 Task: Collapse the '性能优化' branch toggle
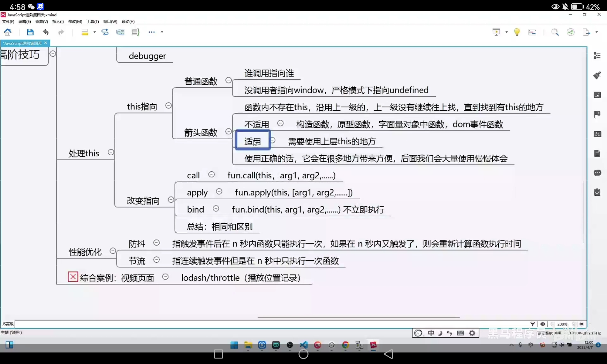(113, 251)
